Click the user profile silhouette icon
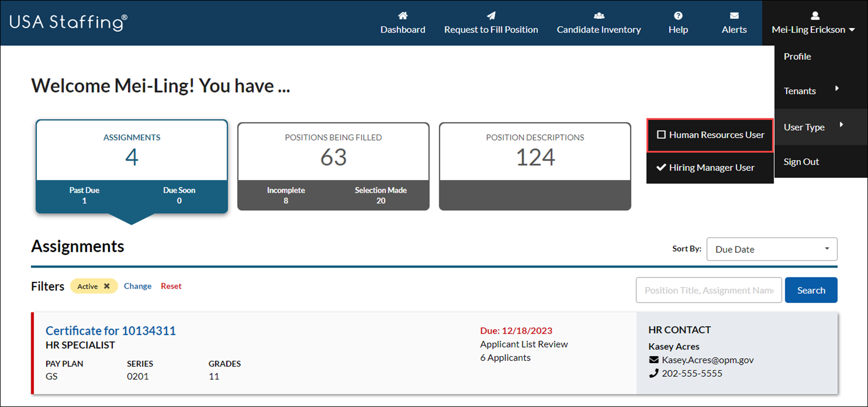This screenshot has width=868, height=407. click(x=815, y=16)
